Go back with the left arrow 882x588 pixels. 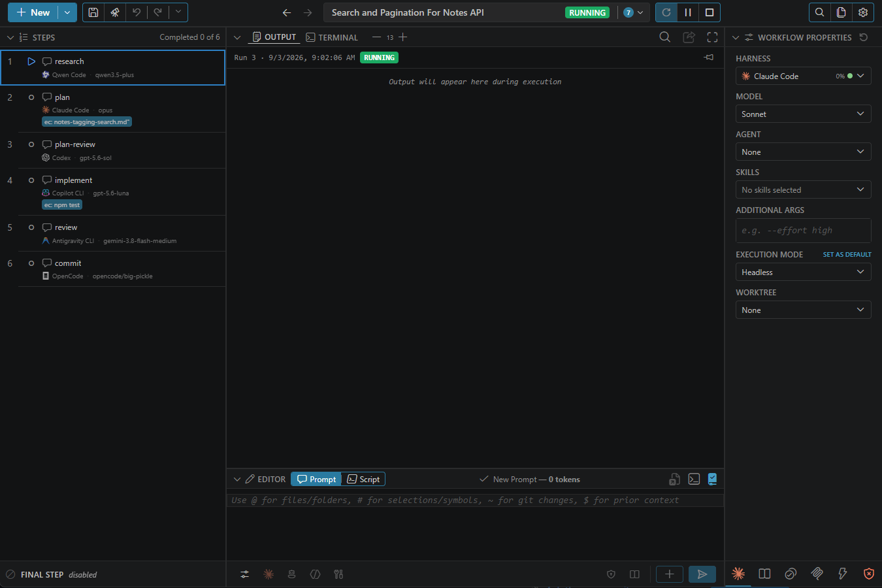pos(287,12)
